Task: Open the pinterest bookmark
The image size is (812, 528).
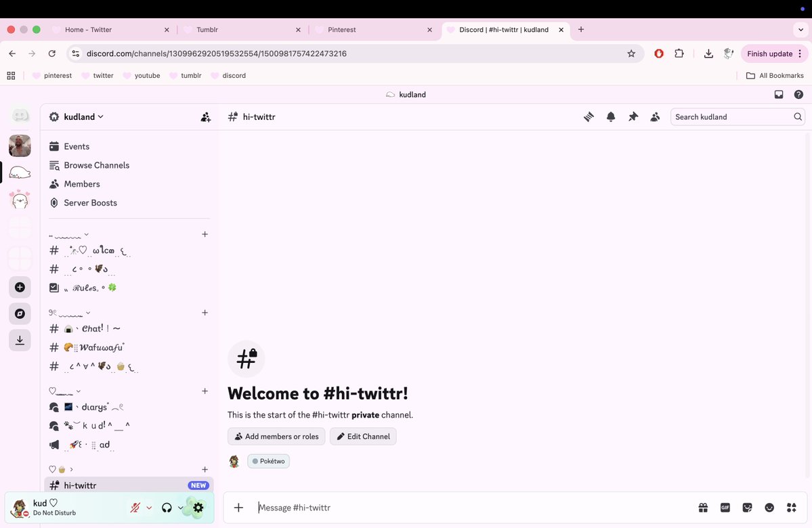Action: click(x=52, y=76)
